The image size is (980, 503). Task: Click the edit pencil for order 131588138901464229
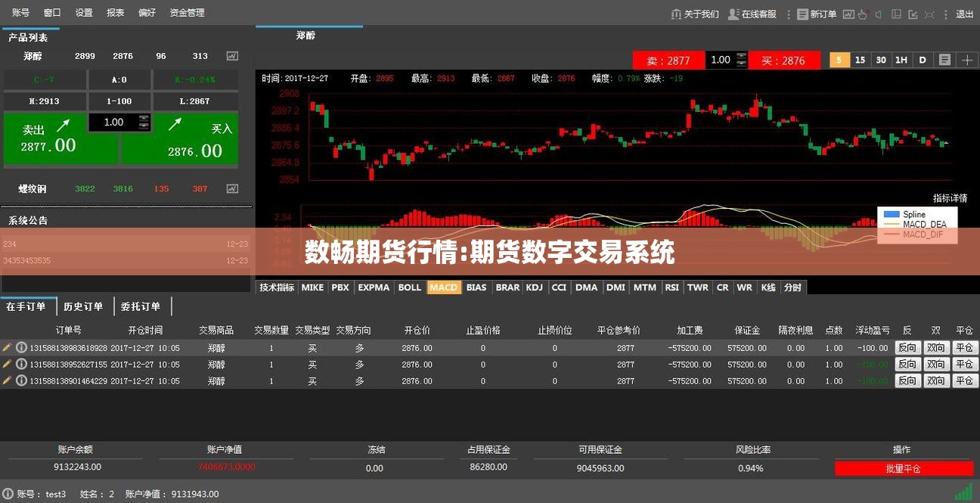tap(7, 381)
